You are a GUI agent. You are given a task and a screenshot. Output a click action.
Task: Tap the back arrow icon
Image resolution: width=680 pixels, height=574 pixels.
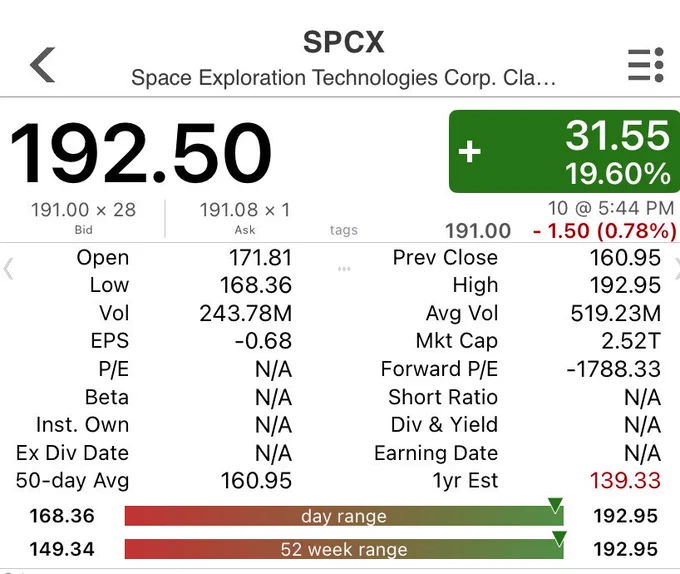42,65
